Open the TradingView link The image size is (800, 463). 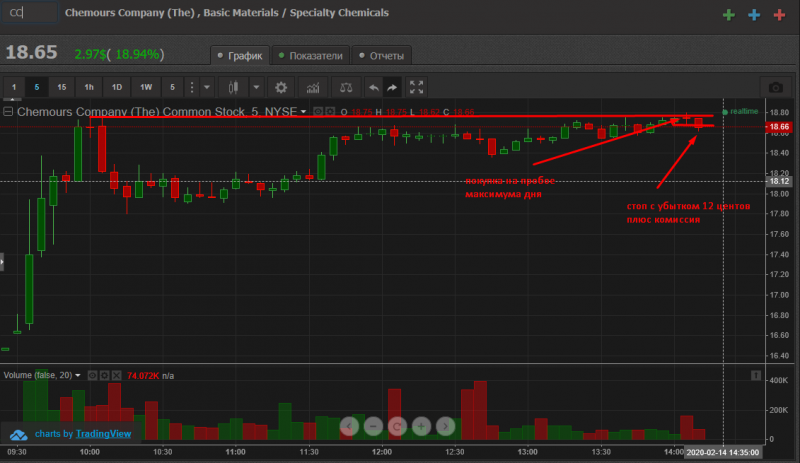click(103, 434)
